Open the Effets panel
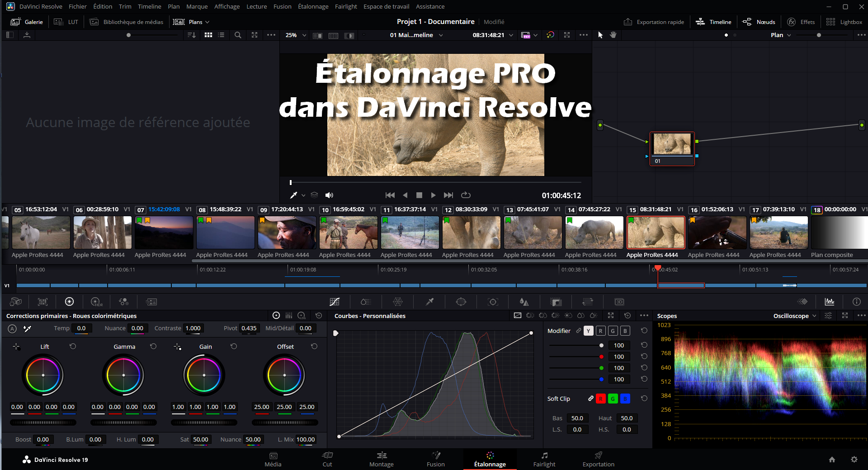Viewport: 868px width, 470px height. click(x=801, y=22)
